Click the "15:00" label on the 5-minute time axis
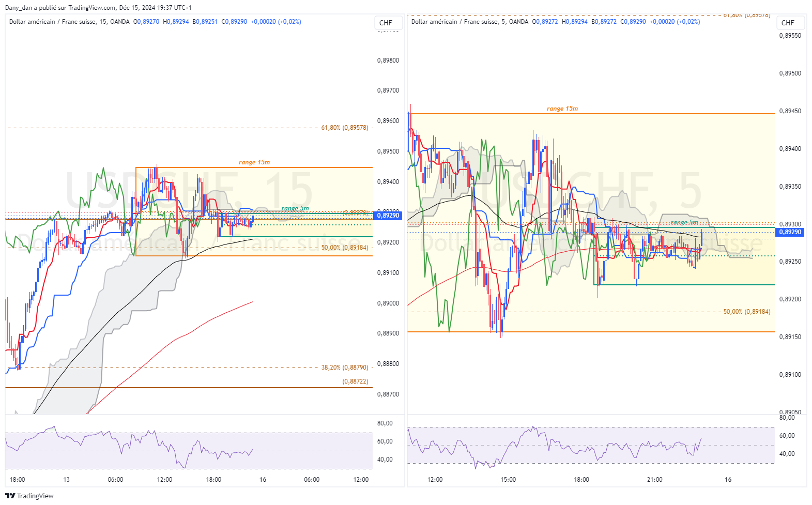This screenshot has width=812, height=505. pyautogui.click(x=508, y=480)
